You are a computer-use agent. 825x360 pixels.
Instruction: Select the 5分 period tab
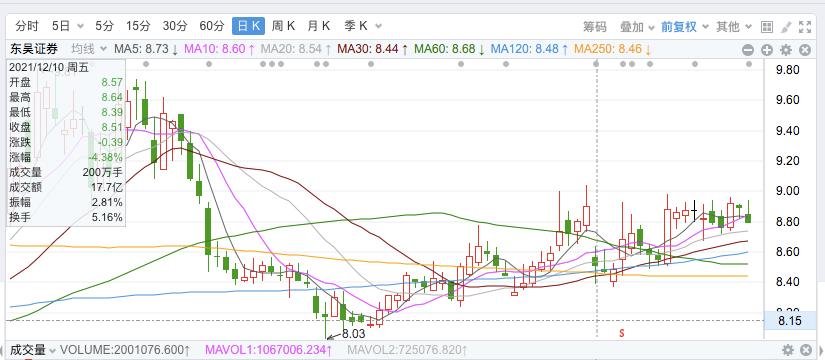[x=104, y=26]
